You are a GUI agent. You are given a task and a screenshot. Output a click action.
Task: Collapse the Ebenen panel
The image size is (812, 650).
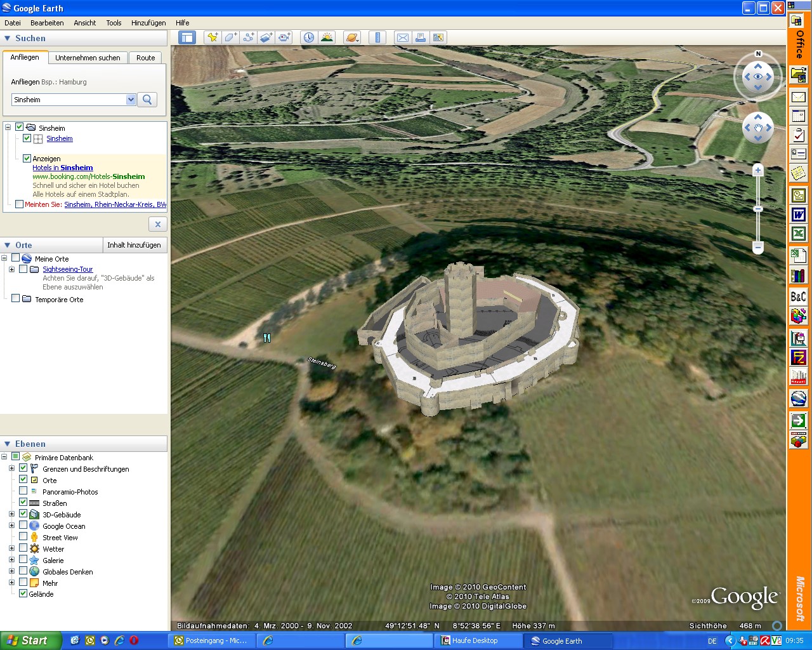click(x=8, y=444)
